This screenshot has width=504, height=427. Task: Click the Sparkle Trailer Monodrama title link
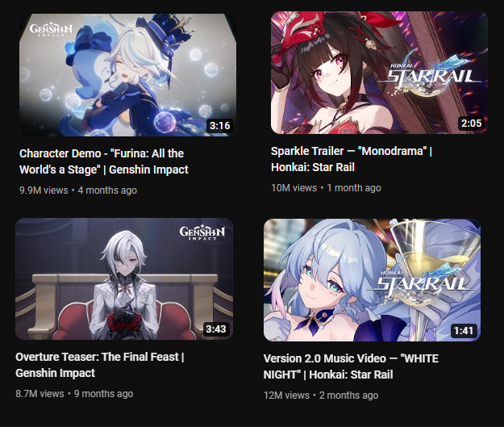352,159
